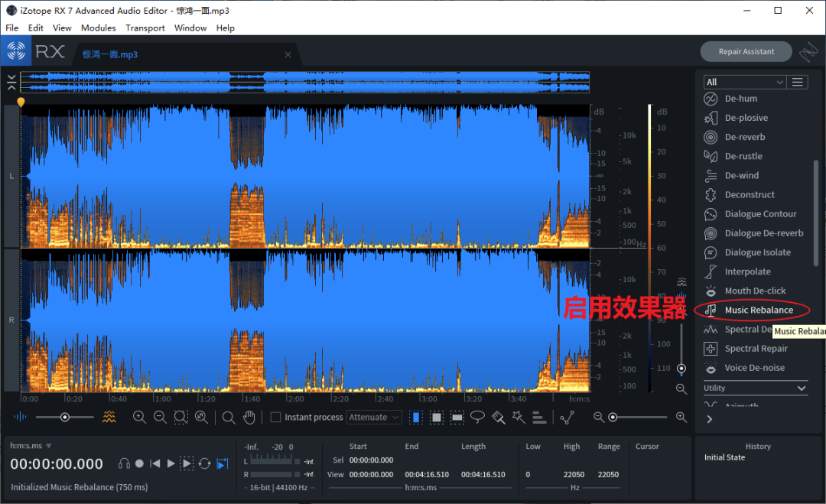Toggle playhead follows playback
826x504 pixels.
coord(223,463)
